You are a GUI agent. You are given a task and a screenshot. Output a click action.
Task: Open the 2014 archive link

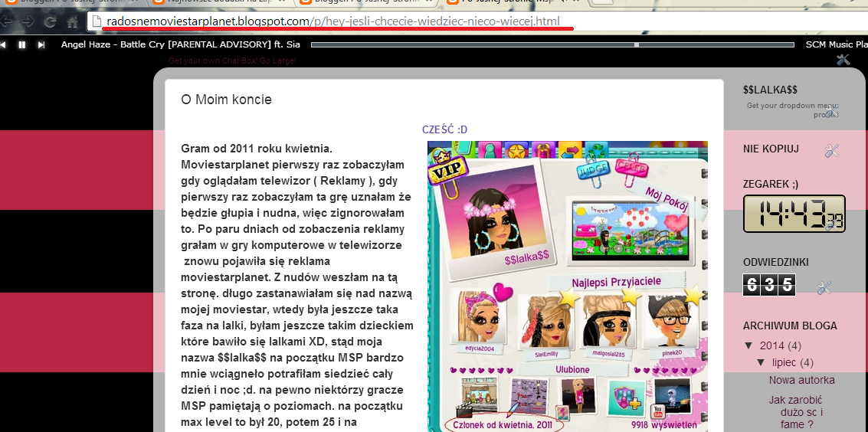click(771, 345)
